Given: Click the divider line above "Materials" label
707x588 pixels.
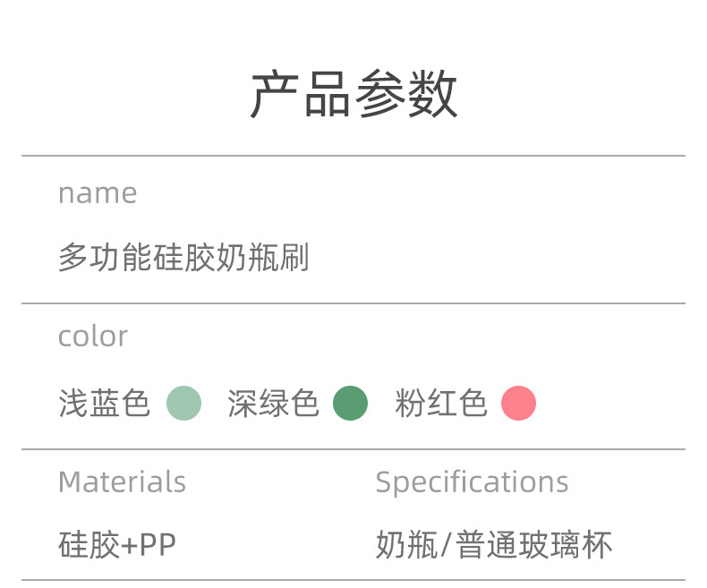Looking at the screenshot, I should (353, 449).
